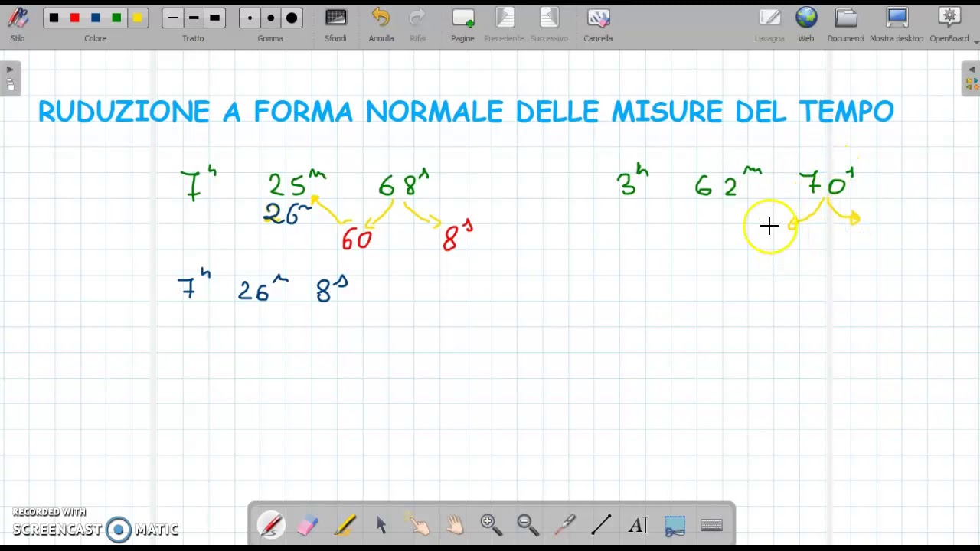Switch to Lavagna board mode

pos(769,24)
